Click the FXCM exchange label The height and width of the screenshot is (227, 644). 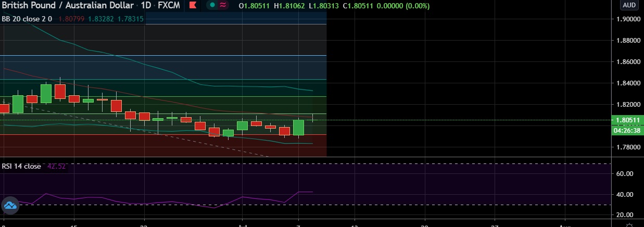tap(170, 5)
